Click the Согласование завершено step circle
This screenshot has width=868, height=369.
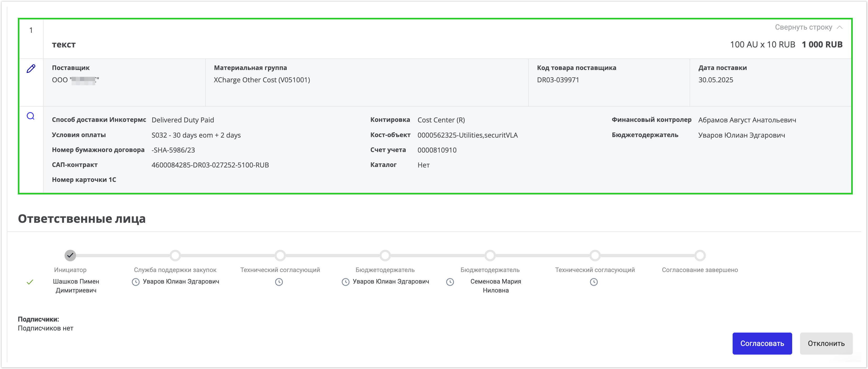pos(700,256)
